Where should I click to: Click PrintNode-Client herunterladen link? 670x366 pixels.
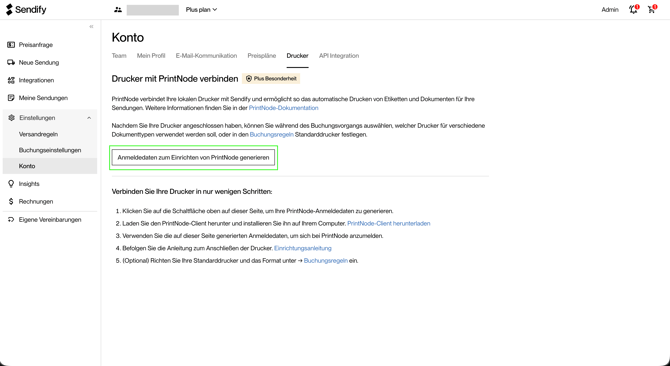pyautogui.click(x=389, y=223)
